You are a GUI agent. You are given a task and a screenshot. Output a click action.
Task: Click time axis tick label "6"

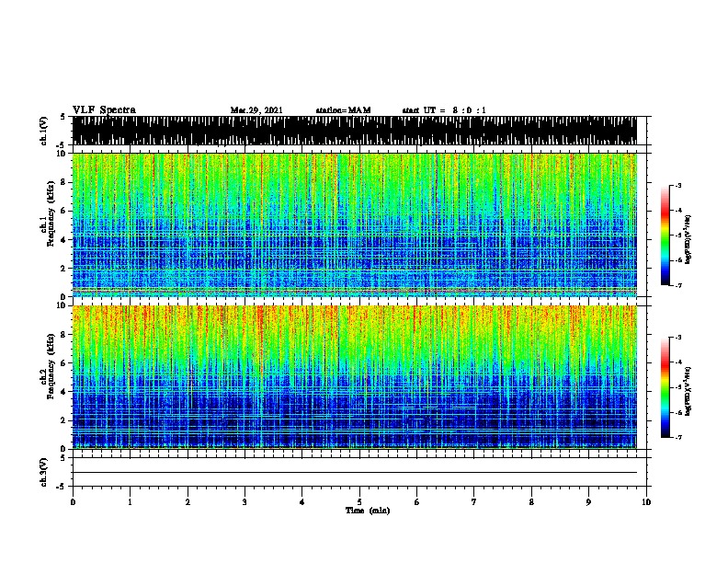tap(417, 502)
